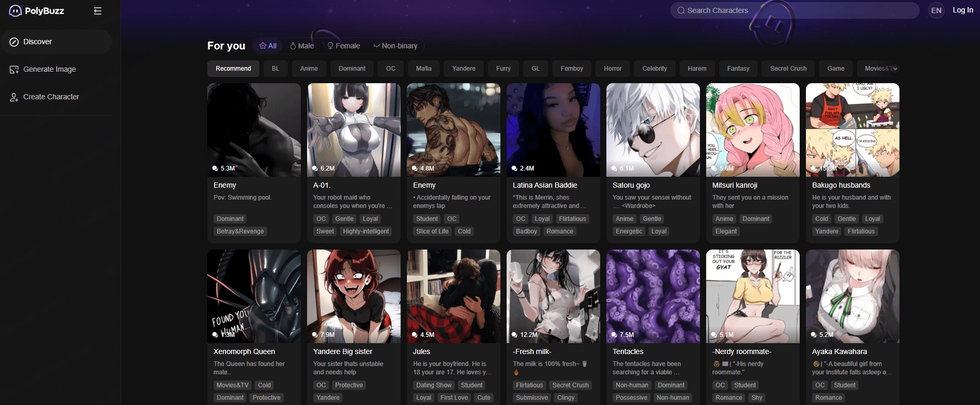Click chat count icon on Jules card

[x=415, y=335]
